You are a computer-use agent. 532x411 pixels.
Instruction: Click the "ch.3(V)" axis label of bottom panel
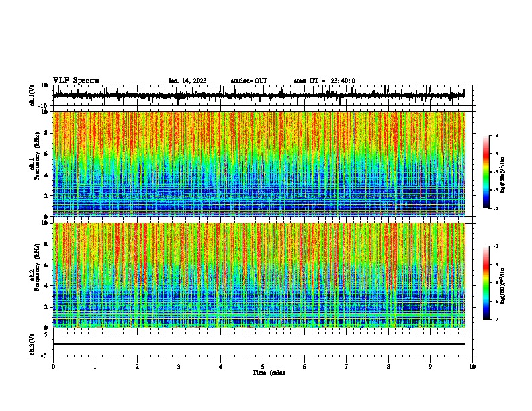pyautogui.click(x=32, y=345)
